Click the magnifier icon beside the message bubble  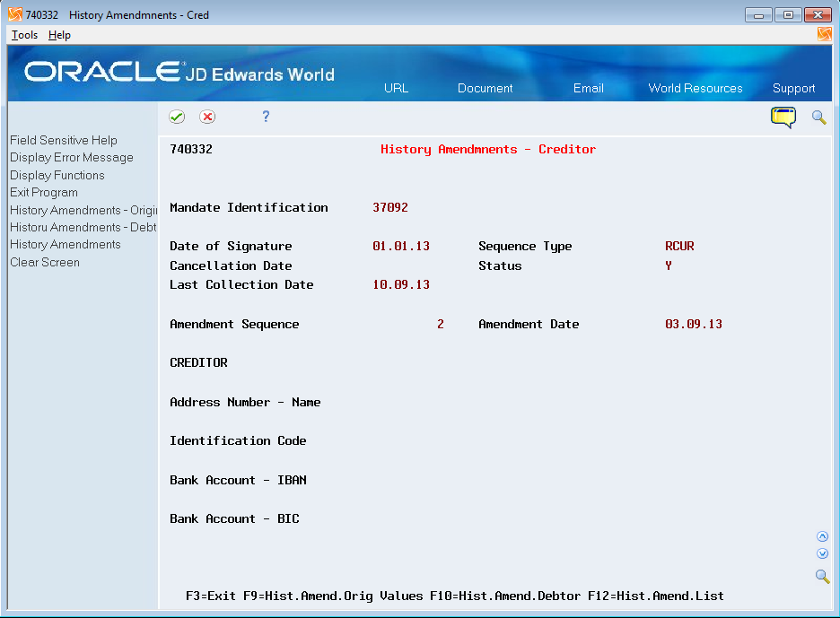pos(818,118)
